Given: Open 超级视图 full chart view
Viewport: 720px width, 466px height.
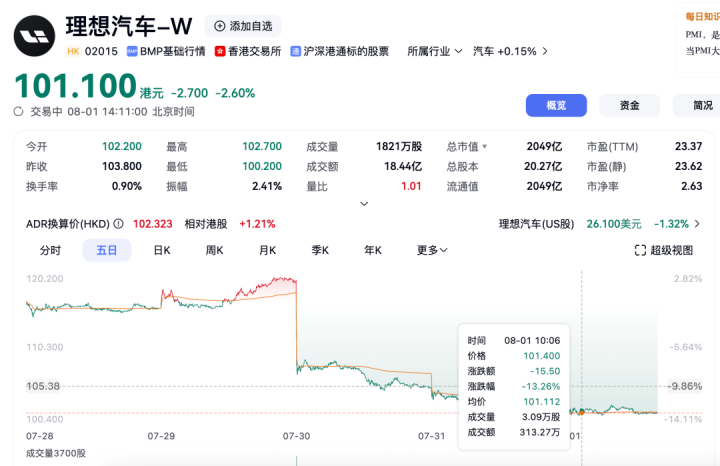Looking at the screenshot, I should (x=664, y=250).
